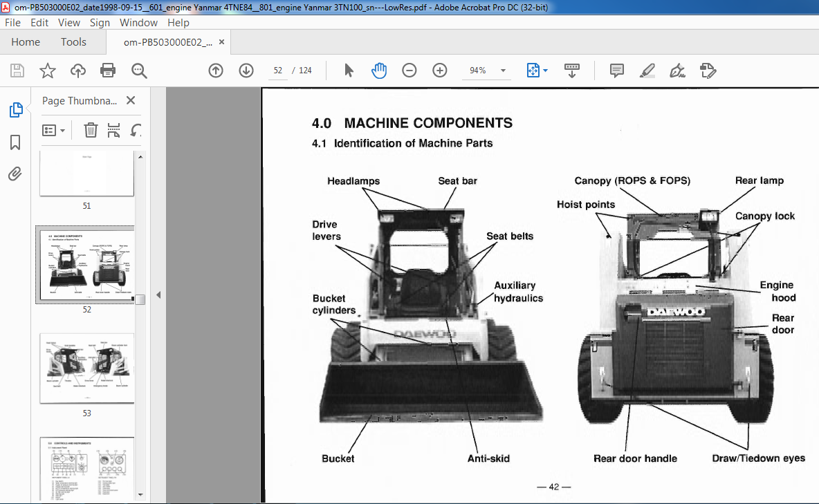The image size is (819, 504).
Task: Select the Hand pan tool
Action: [379, 71]
